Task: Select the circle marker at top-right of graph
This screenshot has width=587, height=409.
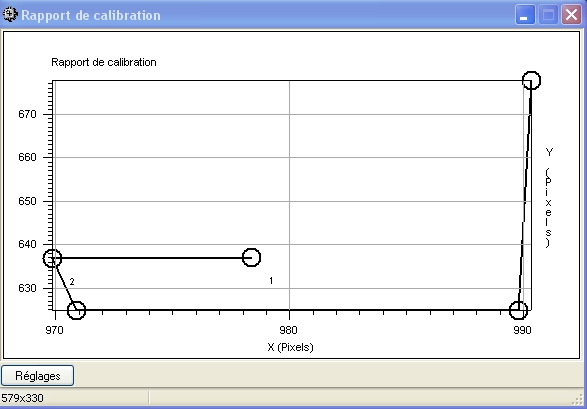Action: tap(531, 80)
